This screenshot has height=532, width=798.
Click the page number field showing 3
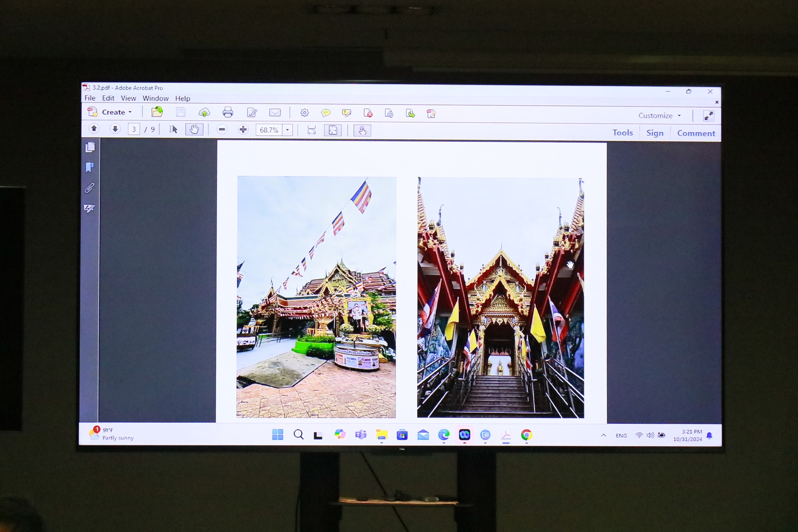(134, 129)
